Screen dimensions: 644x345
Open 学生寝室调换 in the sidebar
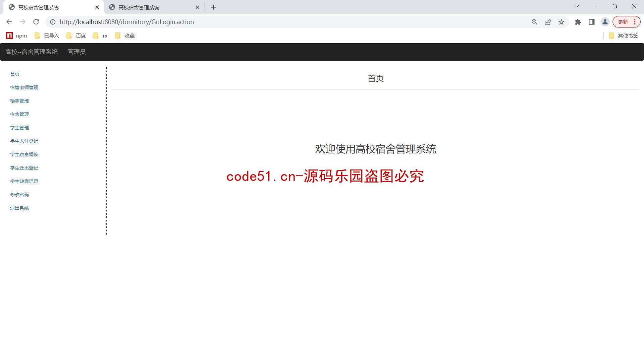(x=24, y=154)
